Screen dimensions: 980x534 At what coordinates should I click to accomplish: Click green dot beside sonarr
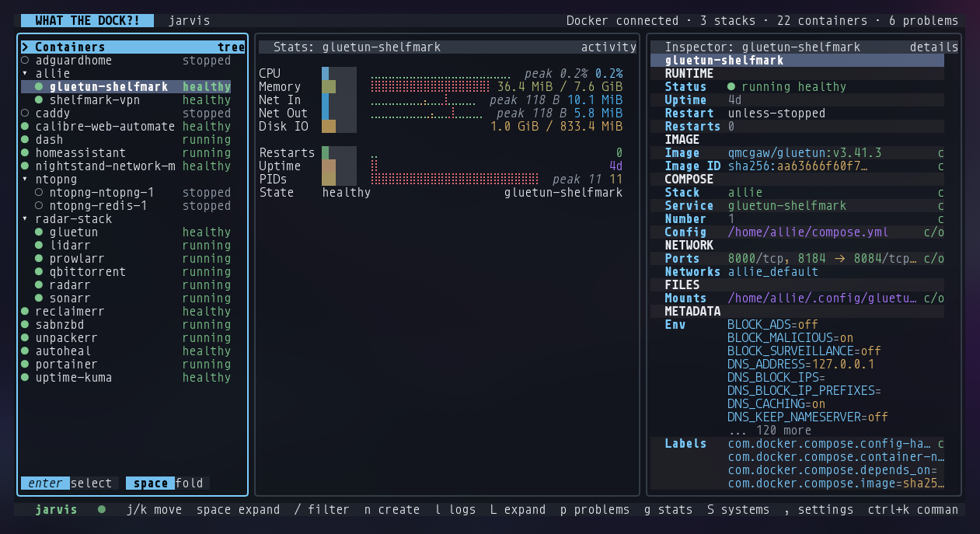tap(39, 298)
